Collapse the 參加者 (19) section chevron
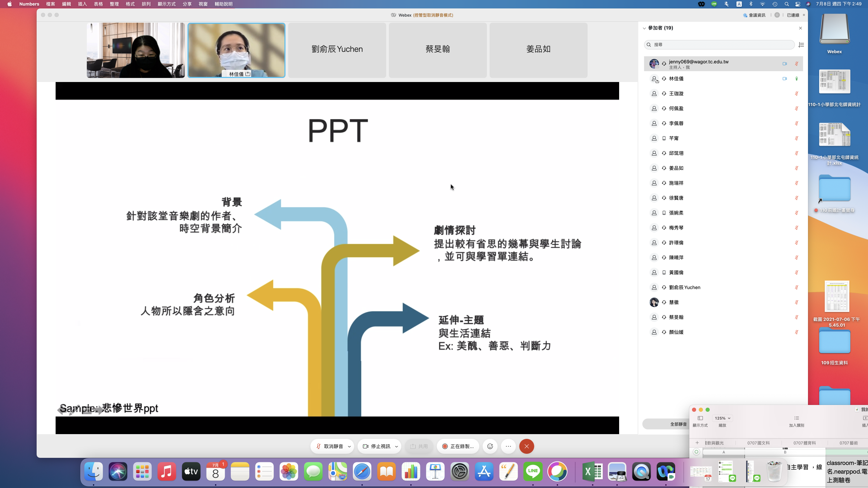868x488 pixels. tap(644, 28)
